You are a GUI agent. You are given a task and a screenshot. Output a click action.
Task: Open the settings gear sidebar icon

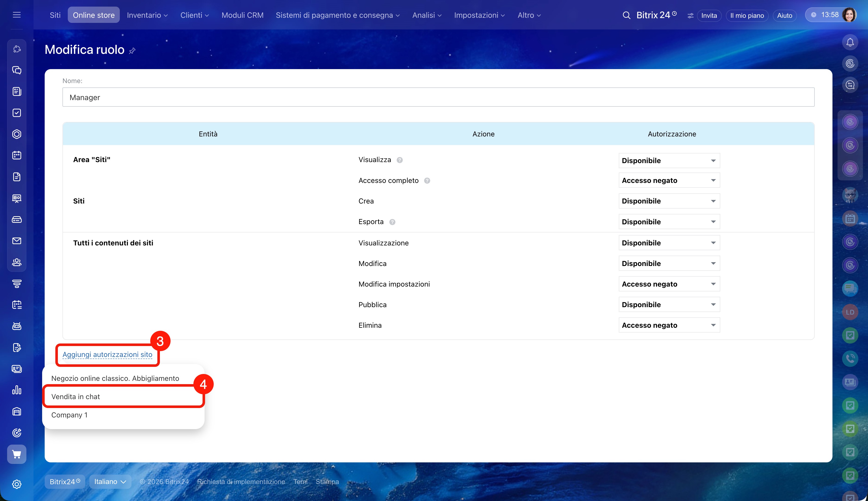tap(16, 484)
